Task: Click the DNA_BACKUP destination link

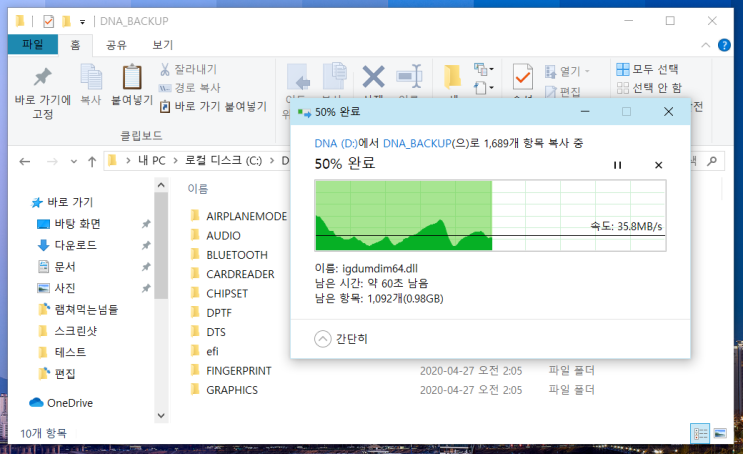Action: click(417, 143)
